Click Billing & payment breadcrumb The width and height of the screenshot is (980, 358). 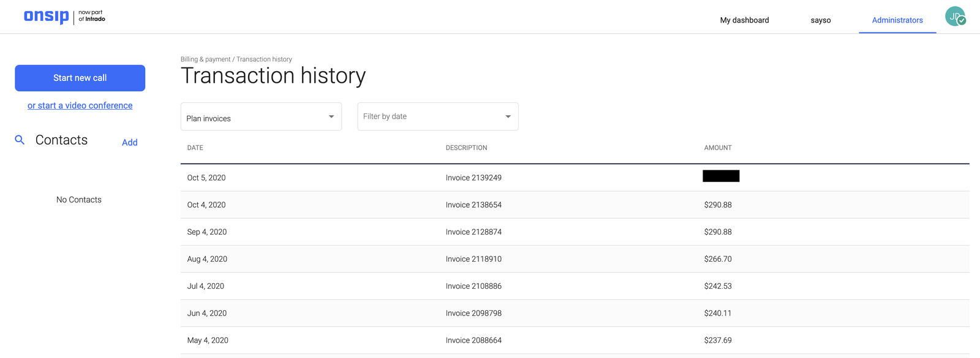[205, 59]
